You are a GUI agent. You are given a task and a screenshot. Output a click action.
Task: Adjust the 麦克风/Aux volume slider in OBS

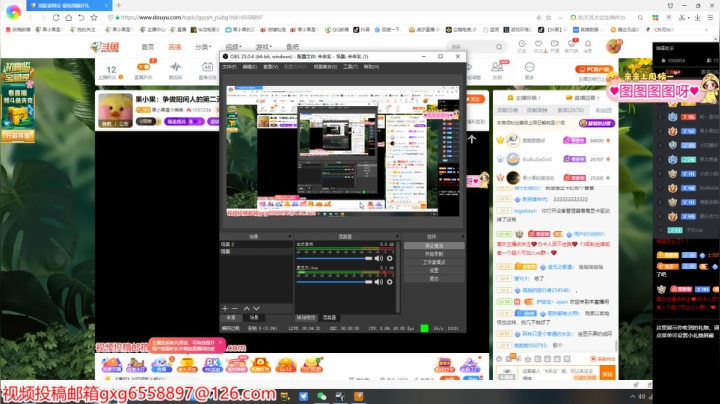click(334, 282)
